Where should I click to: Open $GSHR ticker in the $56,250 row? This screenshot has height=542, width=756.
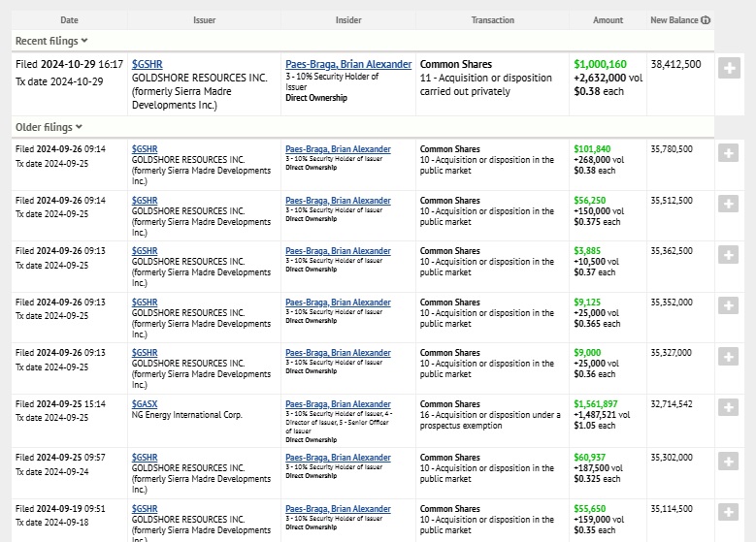coord(145,201)
